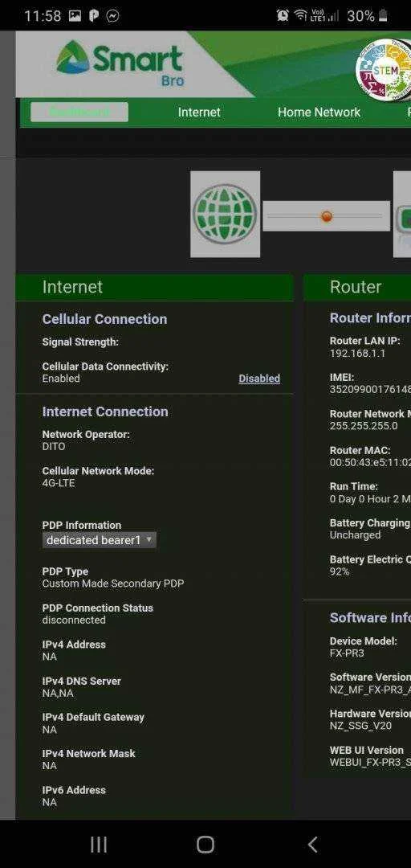Viewport: 411px width, 868px height.
Task: Click the Signal Strength label
Action: click(x=80, y=342)
